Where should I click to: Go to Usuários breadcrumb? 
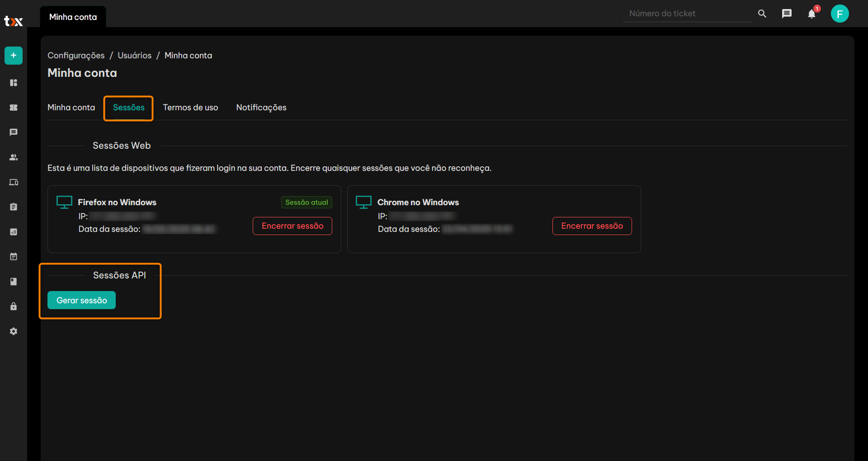click(135, 56)
